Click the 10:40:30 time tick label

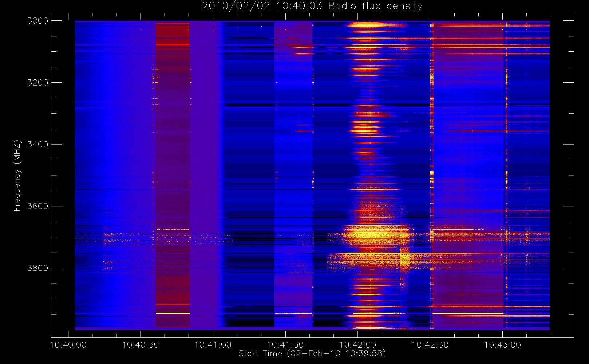pos(141,345)
